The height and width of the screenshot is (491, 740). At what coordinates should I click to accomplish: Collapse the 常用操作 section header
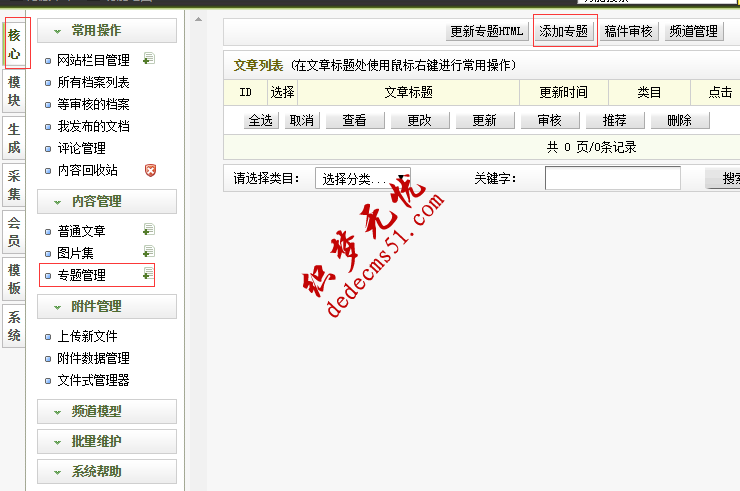tap(107, 31)
